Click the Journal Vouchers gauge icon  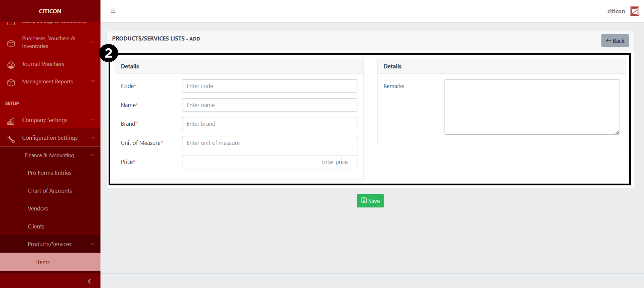pyautogui.click(x=11, y=65)
